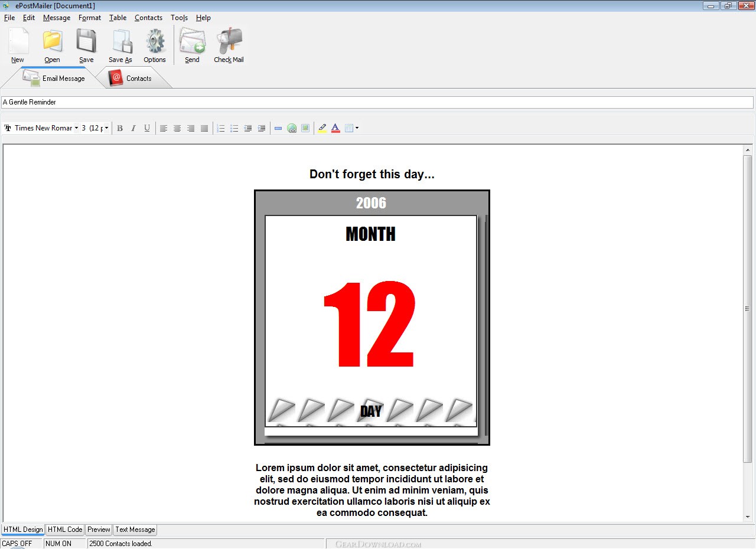Open the Message menu
This screenshot has width=756, height=549.
pyautogui.click(x=57, y=18)
